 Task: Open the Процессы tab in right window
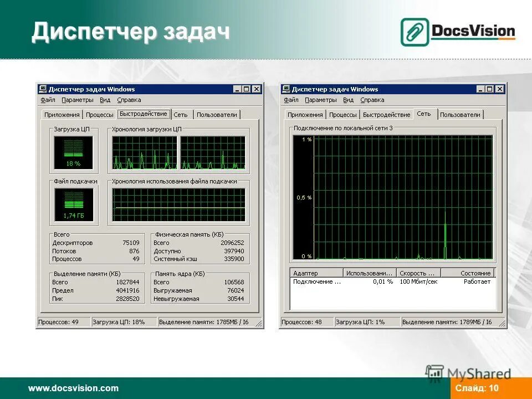[x=344, y=114]
